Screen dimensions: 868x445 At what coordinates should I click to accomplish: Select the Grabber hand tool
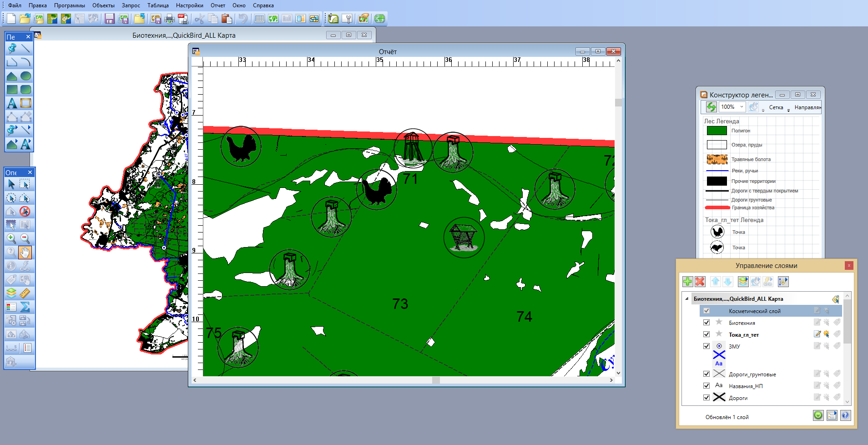click(x=25, y=252)
